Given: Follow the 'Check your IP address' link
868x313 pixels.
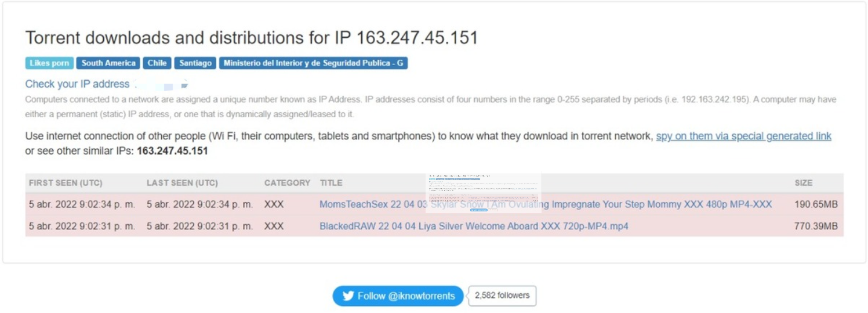Looking at the screenshot, I should [77, 84].
